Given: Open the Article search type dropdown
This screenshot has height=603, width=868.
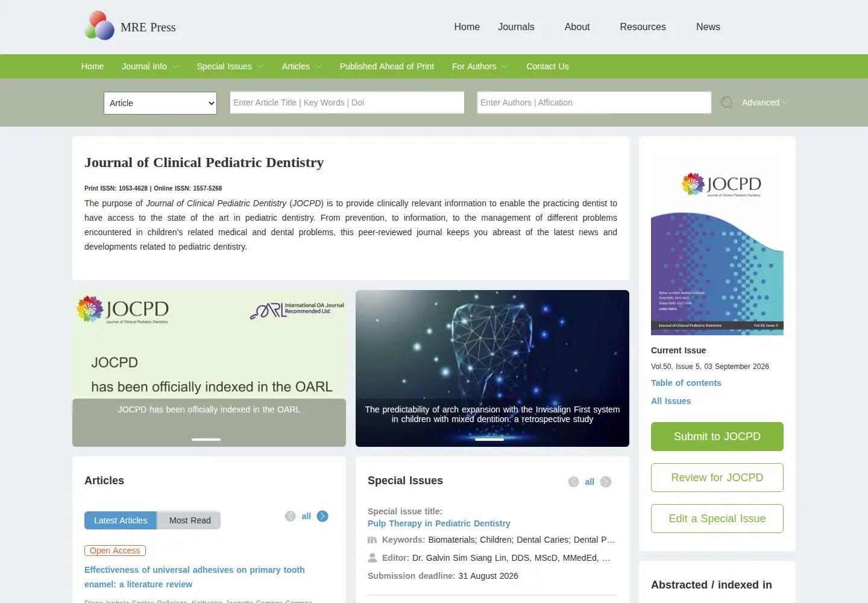Looking at the screenshot, I should click(x=160, y=103).
